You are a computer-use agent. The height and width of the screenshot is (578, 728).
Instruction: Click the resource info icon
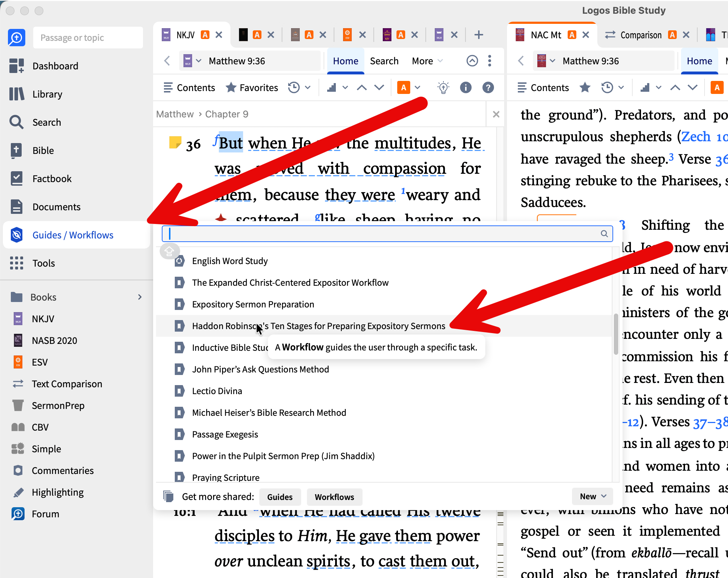466,87
